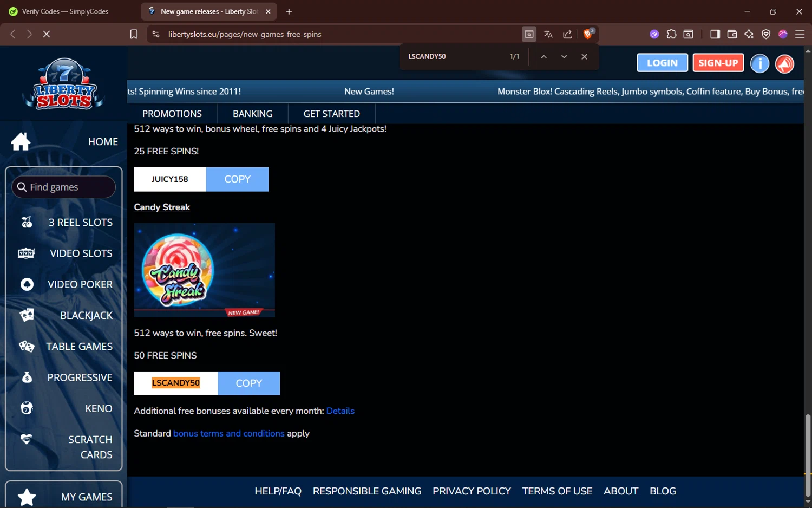Image resolution: width=812 pixels, height=508 pixels.
Task: Close the find-in-page bar
Action: (x=584, y=57)
